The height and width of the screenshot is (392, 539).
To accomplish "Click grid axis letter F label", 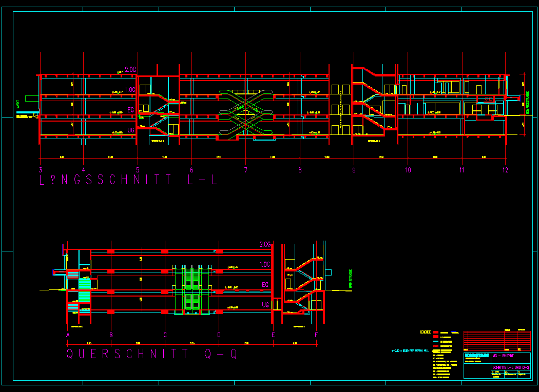I will click(x=316, y=336).
